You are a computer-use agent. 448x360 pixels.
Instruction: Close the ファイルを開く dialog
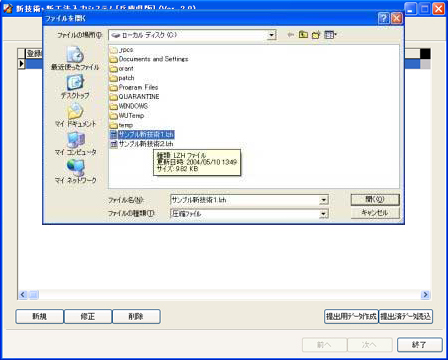(396, 18)
